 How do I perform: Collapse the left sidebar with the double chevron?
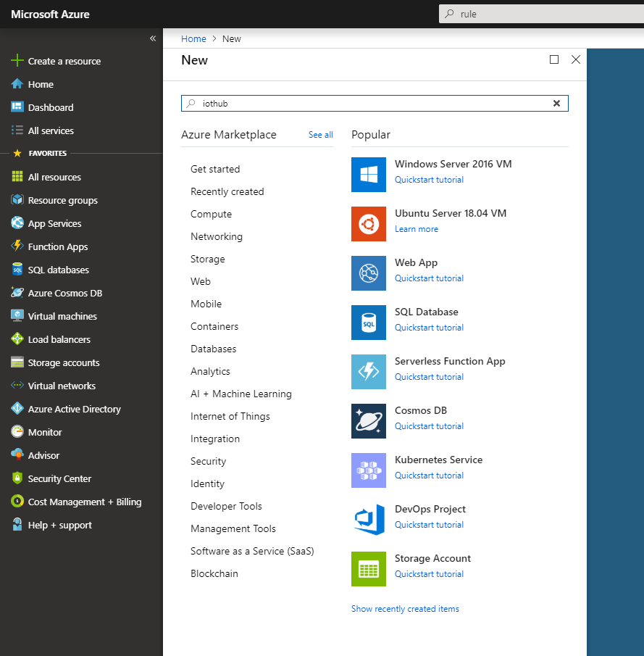pyautogui.click(x=153, y=38)
